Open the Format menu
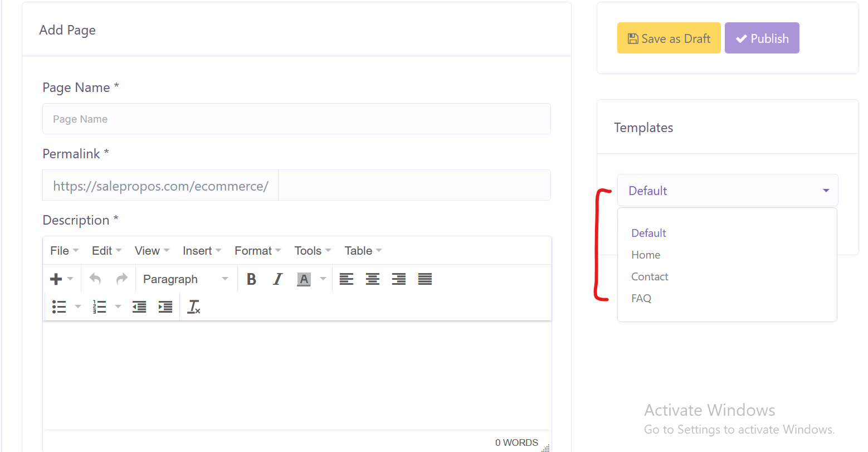Viewport: 868px width, 452px height. pos(257,251)
